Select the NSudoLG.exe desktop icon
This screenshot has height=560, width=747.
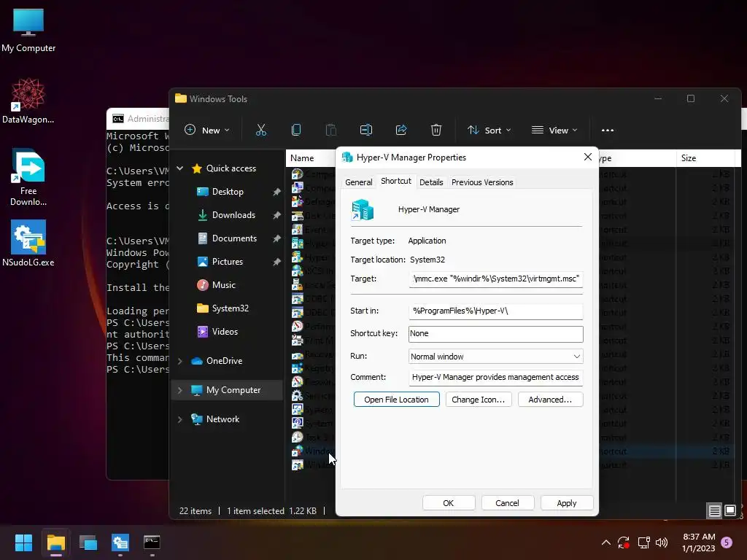(28, 243)
